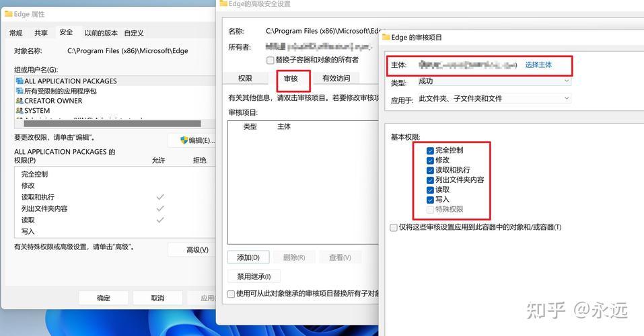Toggle 仅将这些审核设置应用到此容器 checkbox
644x336 pixels.
coord(394,227)
